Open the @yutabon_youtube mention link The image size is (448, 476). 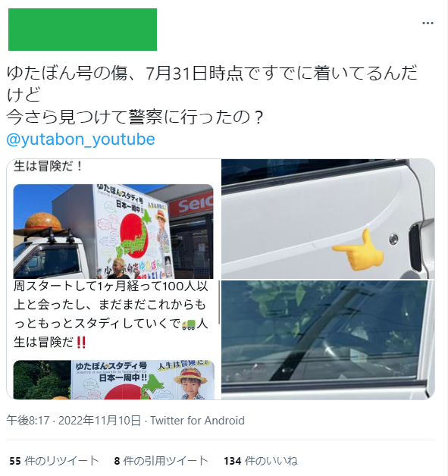pos(80,139)
